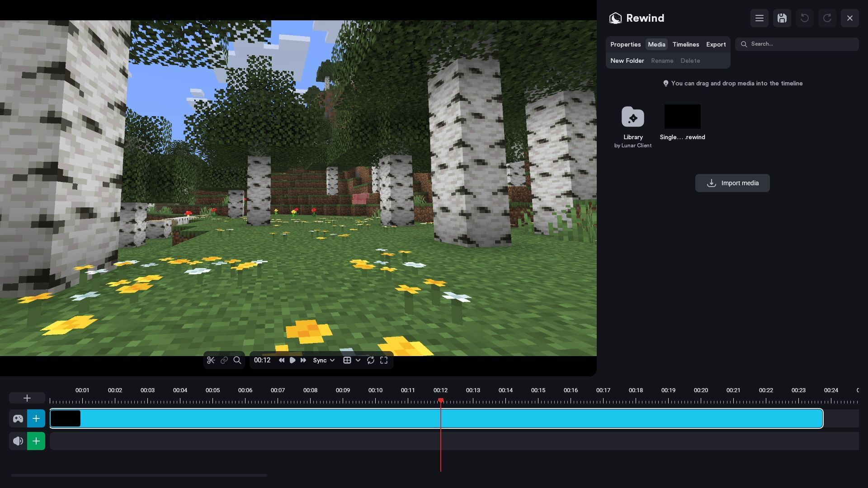Click the red playhead marker
Screen dimensions: 868x488
pyautogui.click(x=441, y=401)
